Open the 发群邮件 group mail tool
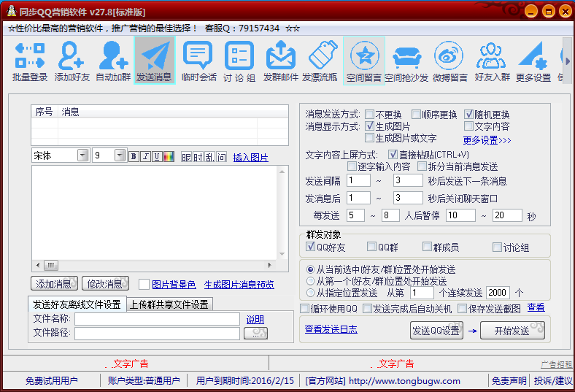The width and height of the screenshot is (575, 392). pos(280,61)
